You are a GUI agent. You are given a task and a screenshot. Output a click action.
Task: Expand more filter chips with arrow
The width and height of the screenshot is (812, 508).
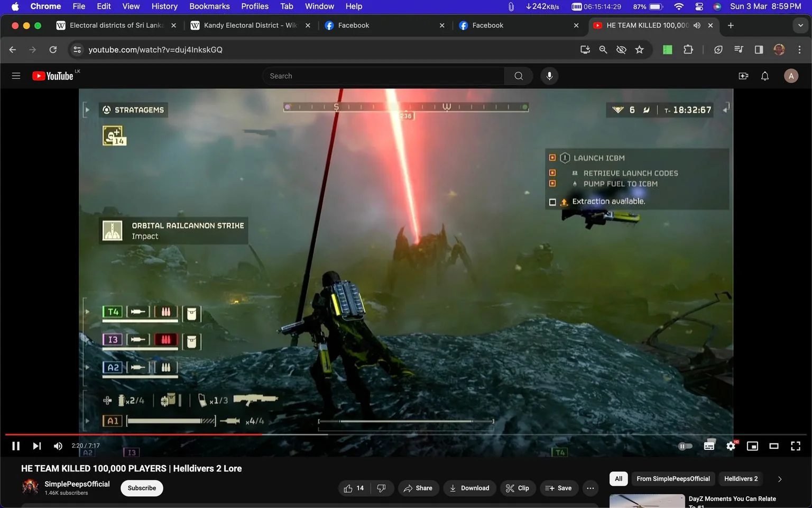click(779, 479)
